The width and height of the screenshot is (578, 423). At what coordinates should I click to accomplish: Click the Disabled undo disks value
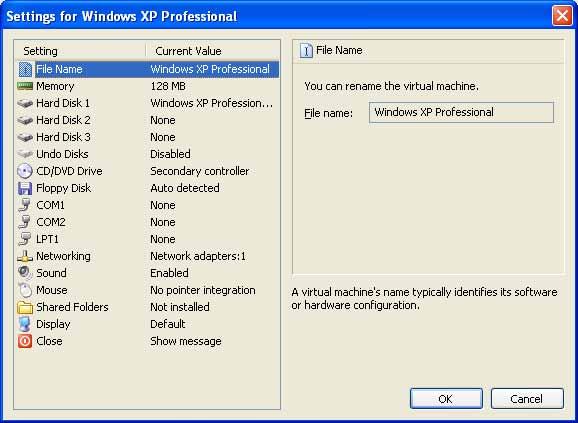tap(170, 154)
